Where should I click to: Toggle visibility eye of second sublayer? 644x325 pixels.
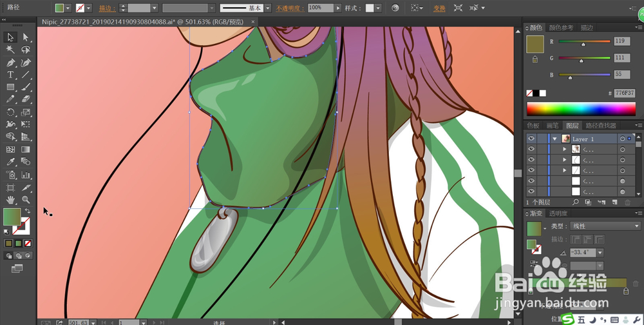tap(531, 159)
